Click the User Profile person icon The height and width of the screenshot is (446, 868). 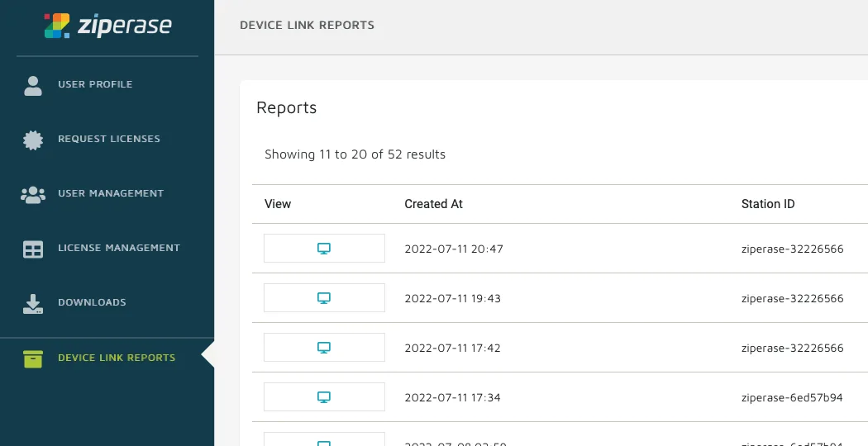(33, 85)
